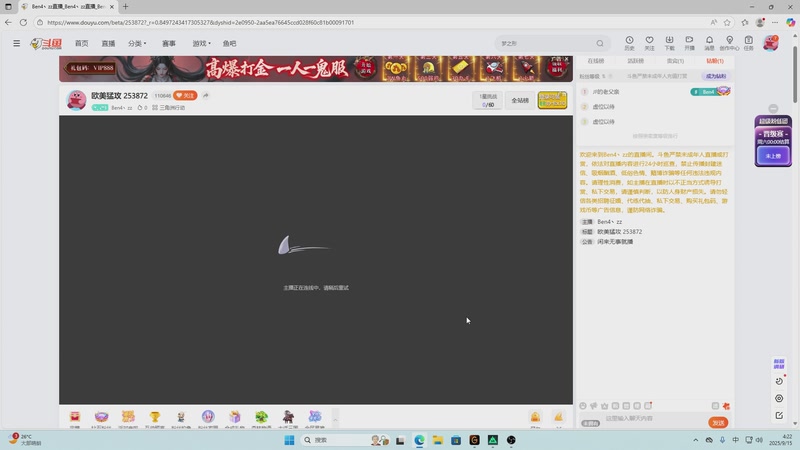Click the top advertisement banner
800x450 pixels.
coord(316,69)
